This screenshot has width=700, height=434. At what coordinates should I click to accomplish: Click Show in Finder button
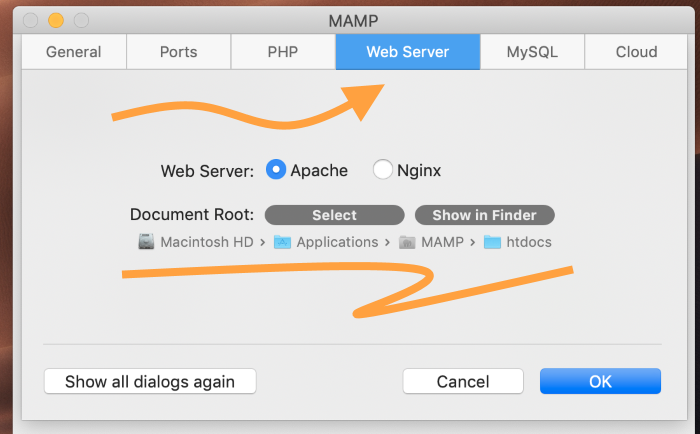(x=484, y=215)
